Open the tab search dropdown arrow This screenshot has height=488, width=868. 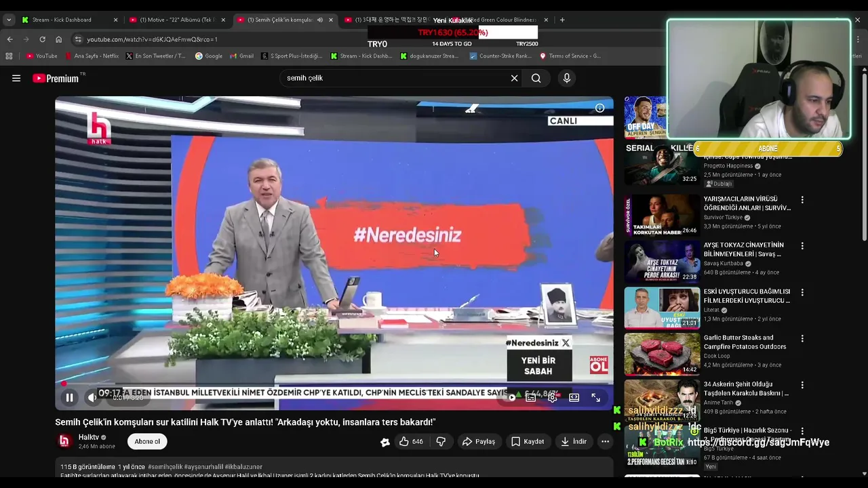coord(9,20)
